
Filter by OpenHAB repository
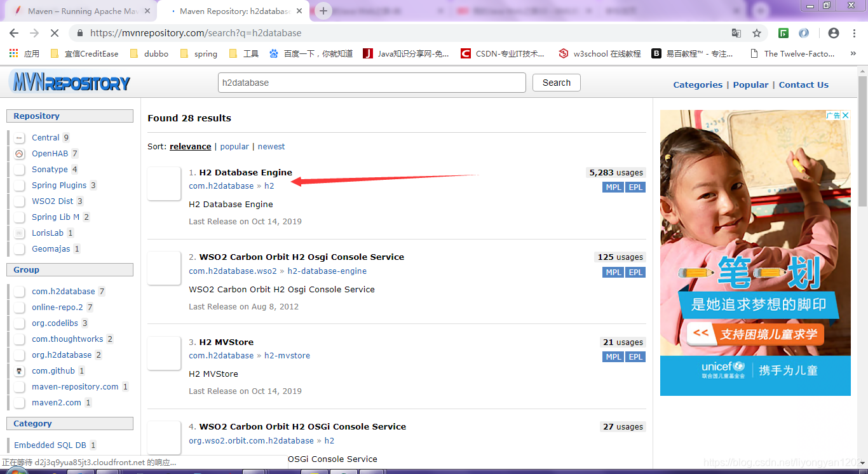pos(50,153)
